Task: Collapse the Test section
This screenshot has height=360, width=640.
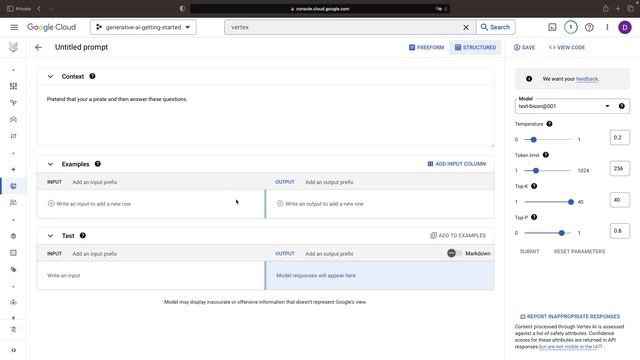Action: click(x=50, y=236)
